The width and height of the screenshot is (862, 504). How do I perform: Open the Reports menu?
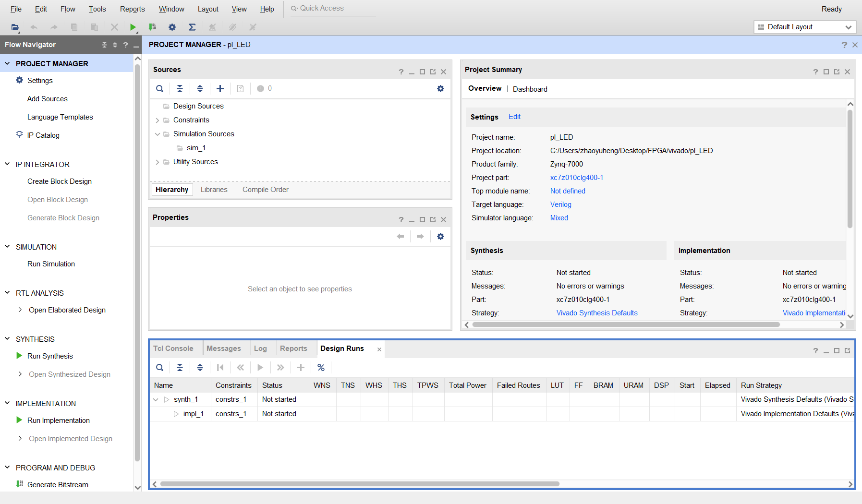(133, 9)
